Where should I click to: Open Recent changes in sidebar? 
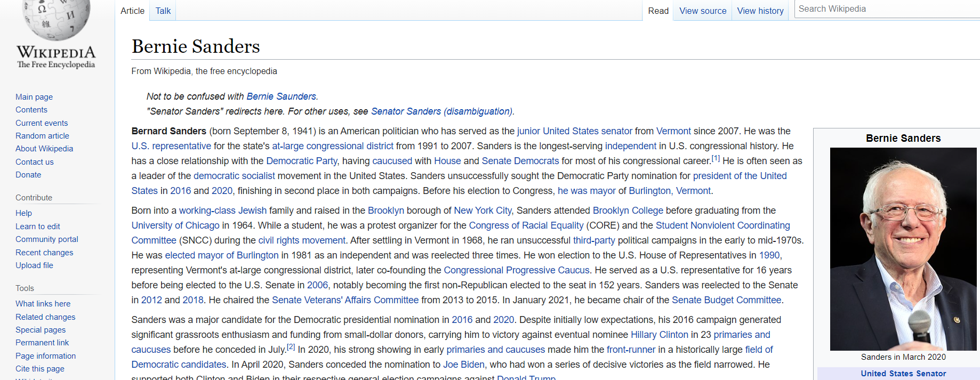[44, 253]
